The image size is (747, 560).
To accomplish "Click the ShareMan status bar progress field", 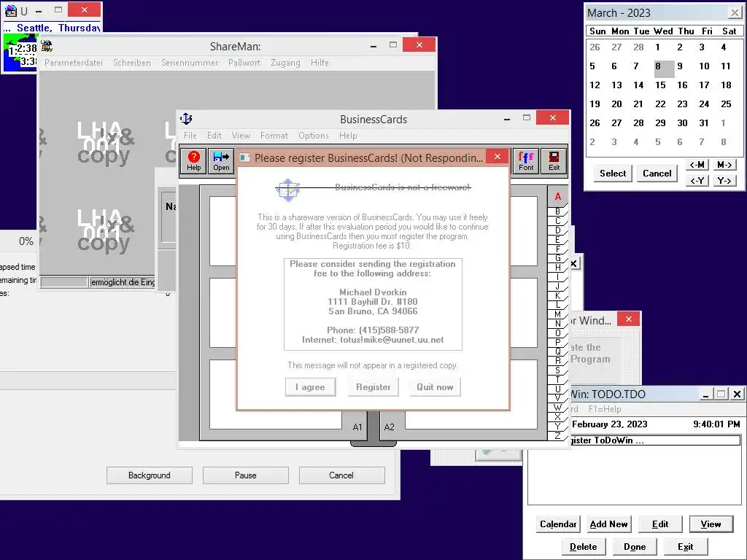I will coord(64,282).
